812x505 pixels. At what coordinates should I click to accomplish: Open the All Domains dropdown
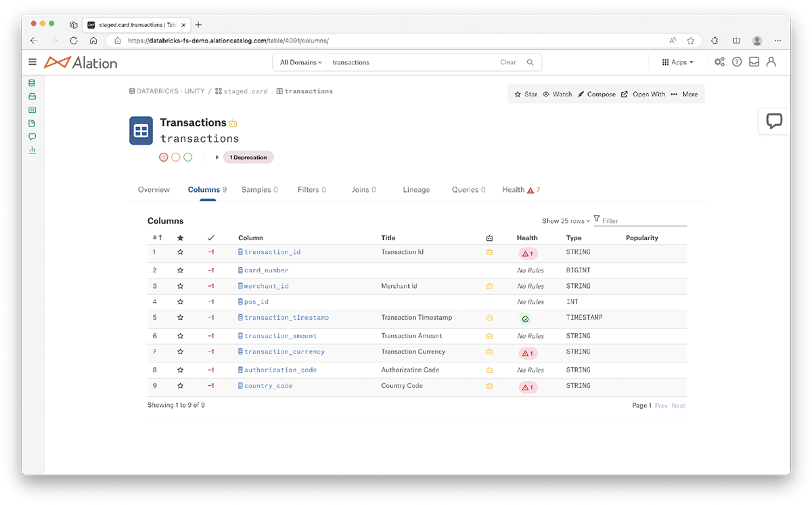coord(300,62)
